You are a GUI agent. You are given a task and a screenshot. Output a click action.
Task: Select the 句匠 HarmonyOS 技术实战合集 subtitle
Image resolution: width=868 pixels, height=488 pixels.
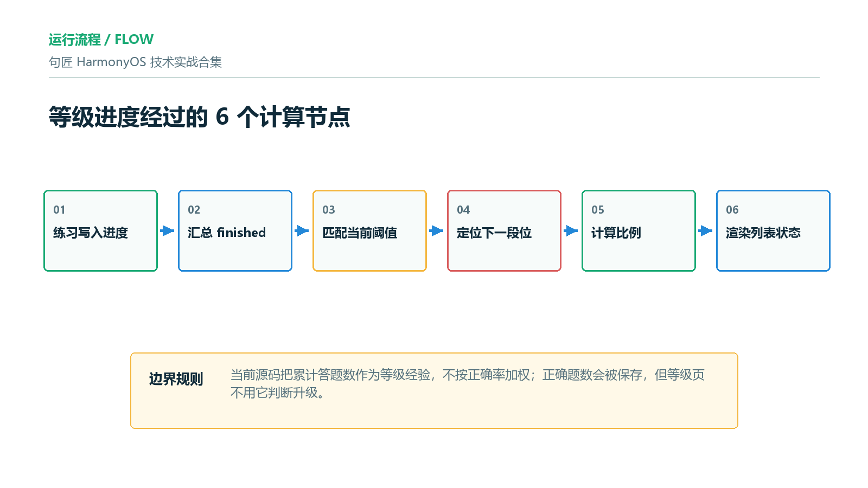[x=135, y=62]
